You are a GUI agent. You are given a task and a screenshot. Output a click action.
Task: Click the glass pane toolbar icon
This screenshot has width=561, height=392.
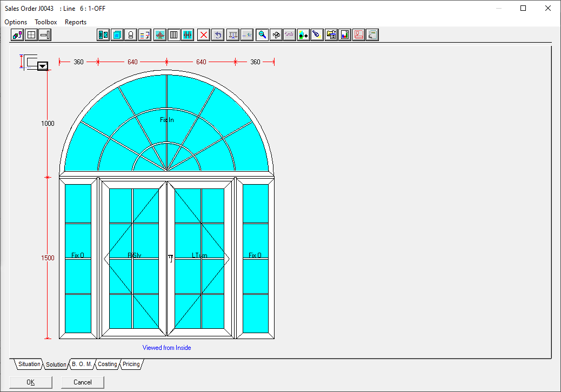pos(117,35)
